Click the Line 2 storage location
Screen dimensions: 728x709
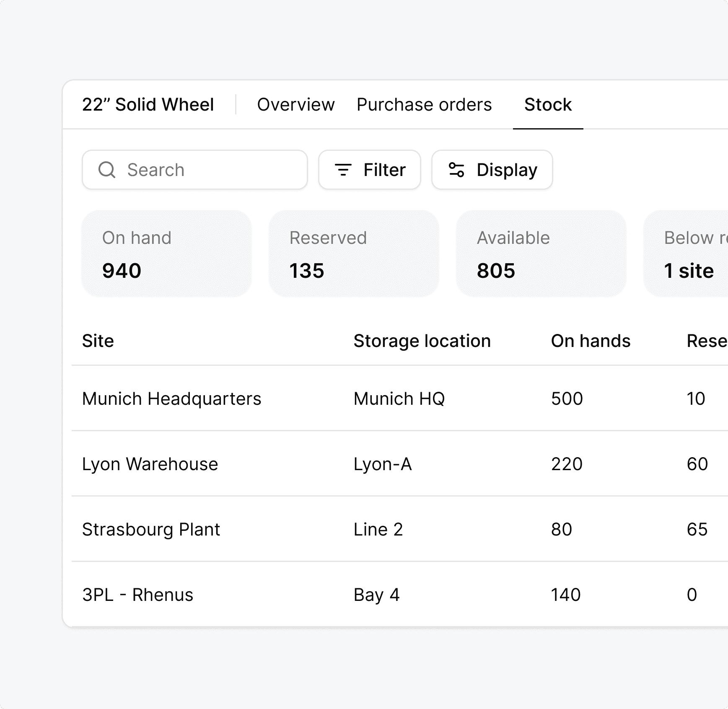[x=378, y=529]
